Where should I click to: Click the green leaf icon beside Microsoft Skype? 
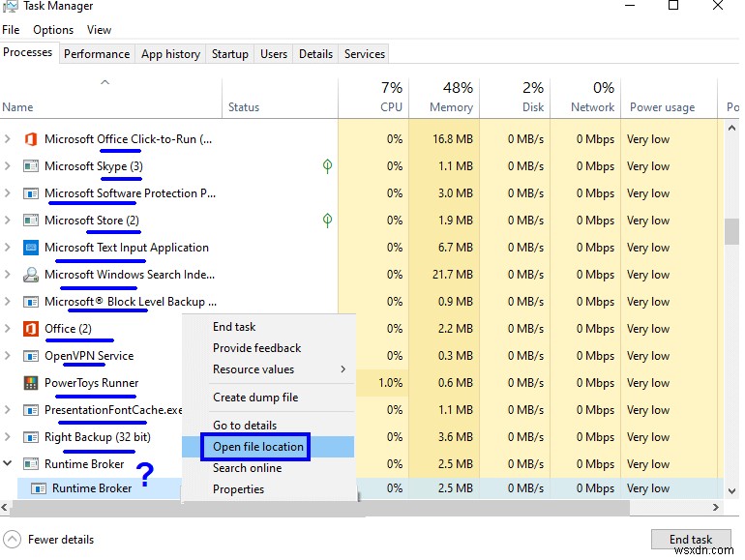pos(327,165)
